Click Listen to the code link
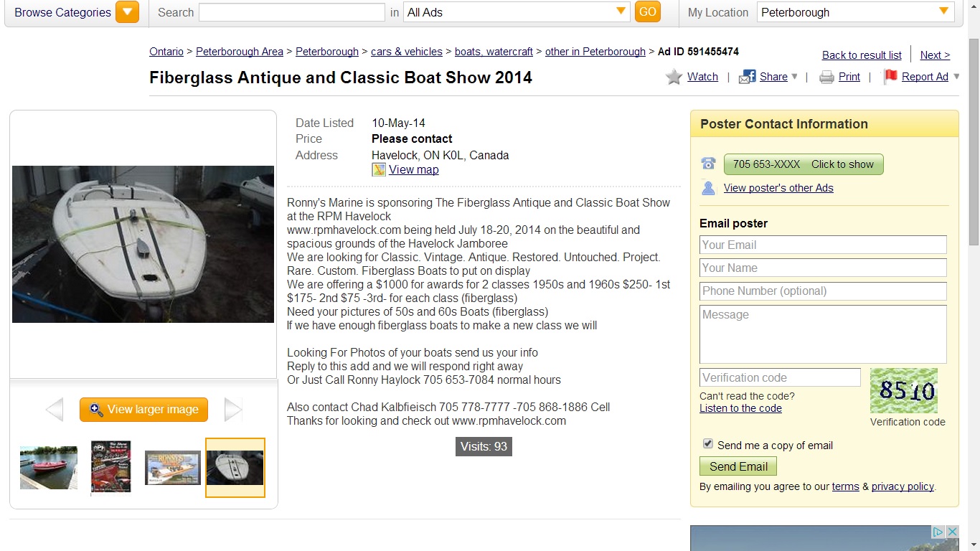Viewport: 980px width, 551px height. tap(740, 408)
